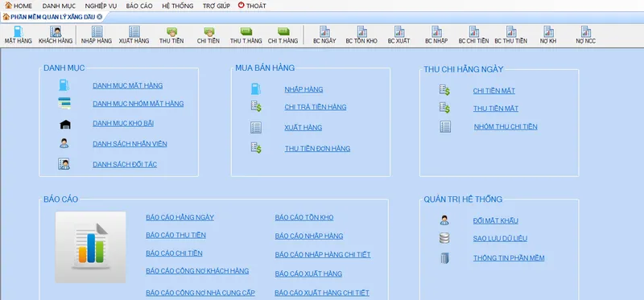This screenshot has height=300, width=644.
Task: Open BÁO CÁO XUẤT HÀNG CHI TIẾT link
Action: coord(322,293)
